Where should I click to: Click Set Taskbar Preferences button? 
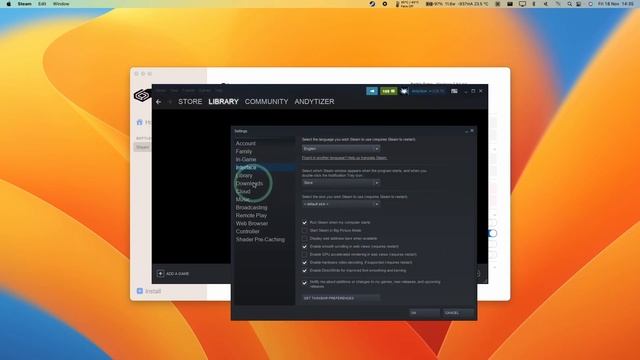pyautogui.click(x=340, y=298)
